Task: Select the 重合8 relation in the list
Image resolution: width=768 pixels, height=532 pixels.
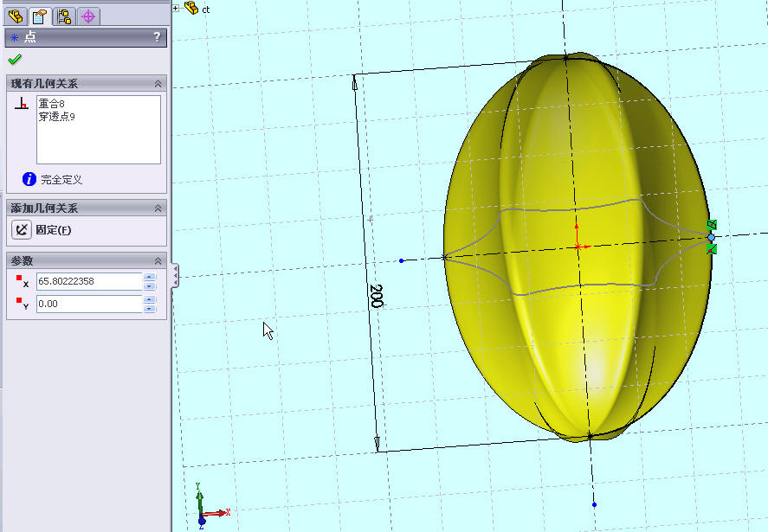Action: (51, 103)
